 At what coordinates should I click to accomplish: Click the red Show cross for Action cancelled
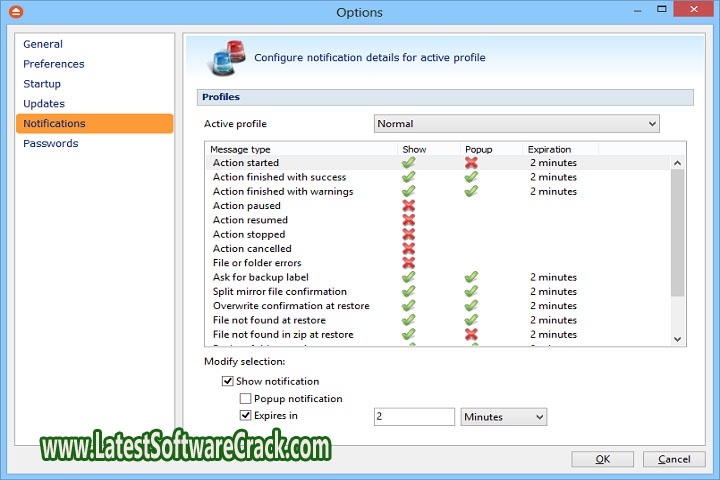click(x=409, y=248)
